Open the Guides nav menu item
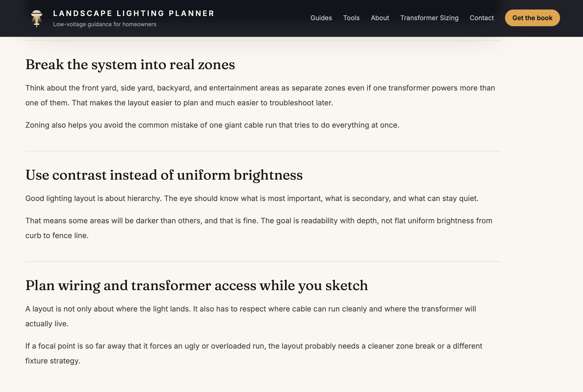The image size is (583, 392). click(x=321, y=18)
